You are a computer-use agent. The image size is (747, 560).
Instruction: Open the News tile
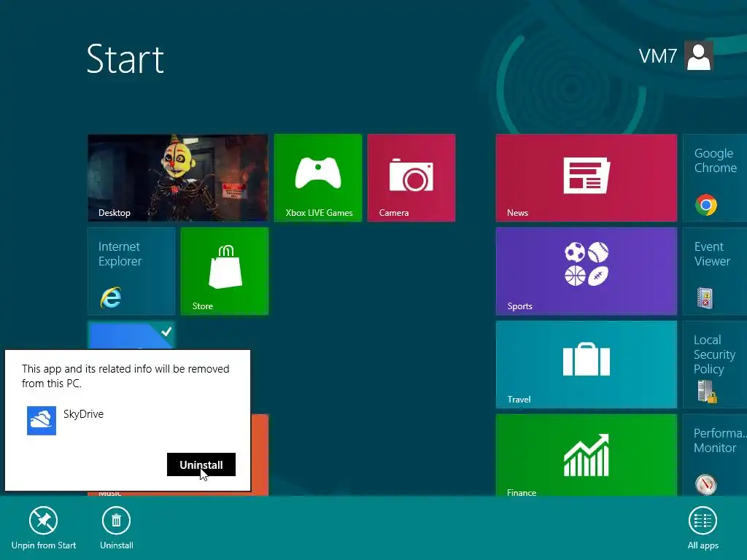tap(586, 178)
